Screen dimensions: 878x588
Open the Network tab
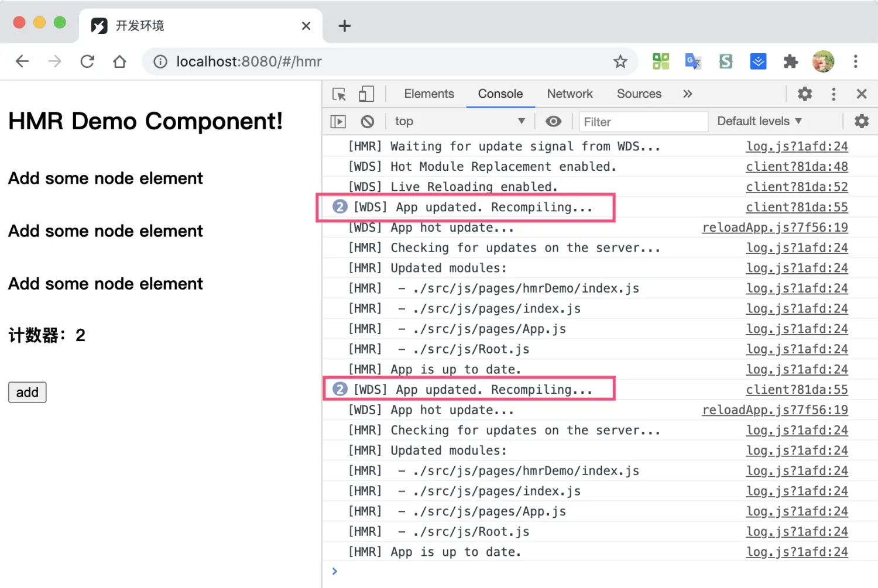click(x=570, y=94)
